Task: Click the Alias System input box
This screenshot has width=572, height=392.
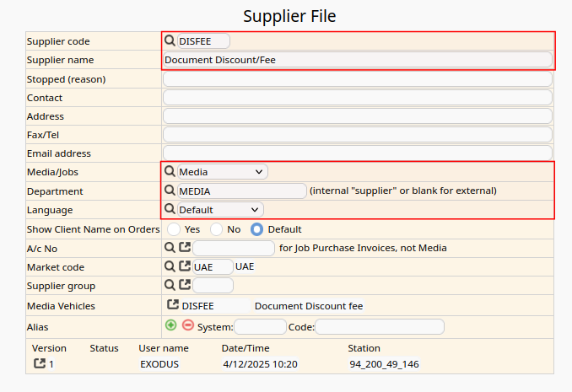Action: [x=260, y=327]
